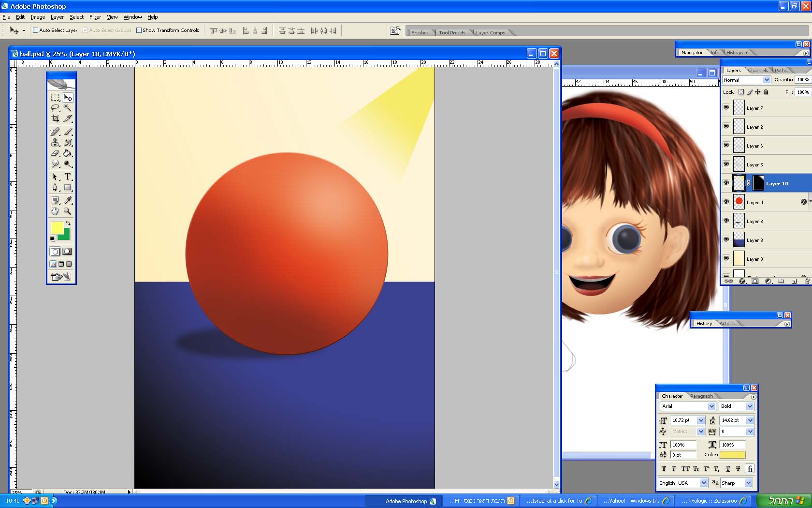Select the Paint Bucket tool
This screenshot has width=812, height=508.
tap(68, 153)
